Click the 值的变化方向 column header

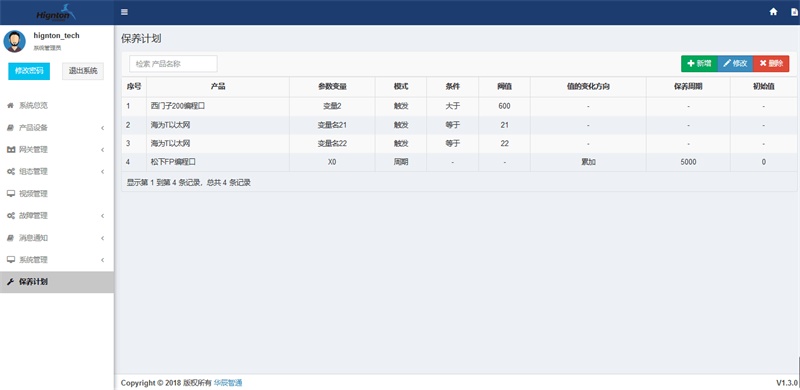click(x=588, y=87)
